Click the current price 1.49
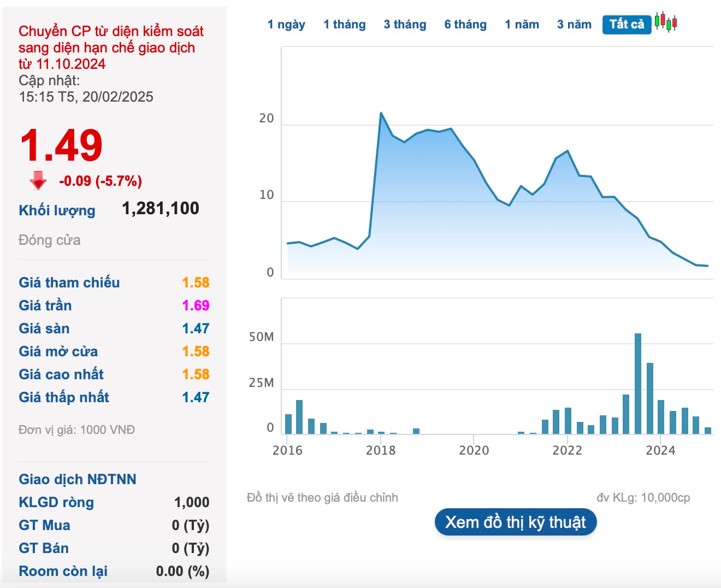This screenshot has width=721, height=588. (x=61, y=146)
